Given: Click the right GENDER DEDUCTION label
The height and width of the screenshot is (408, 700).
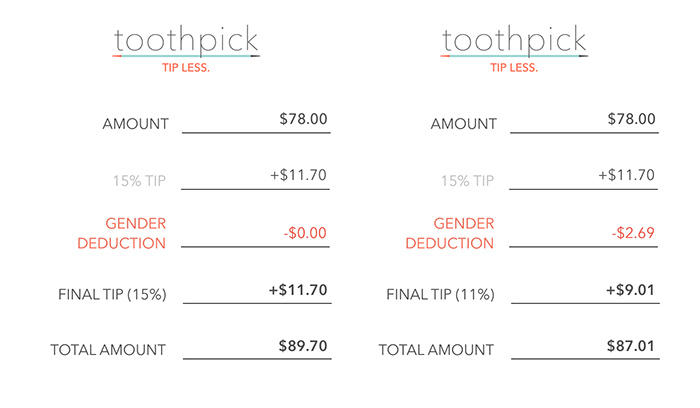Looking at the screenshot, I should point(450,233).
